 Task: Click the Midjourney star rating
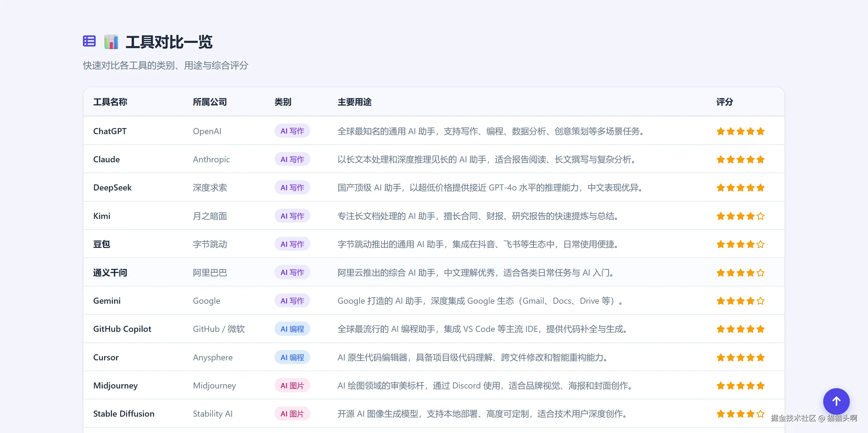click(740, 385)
